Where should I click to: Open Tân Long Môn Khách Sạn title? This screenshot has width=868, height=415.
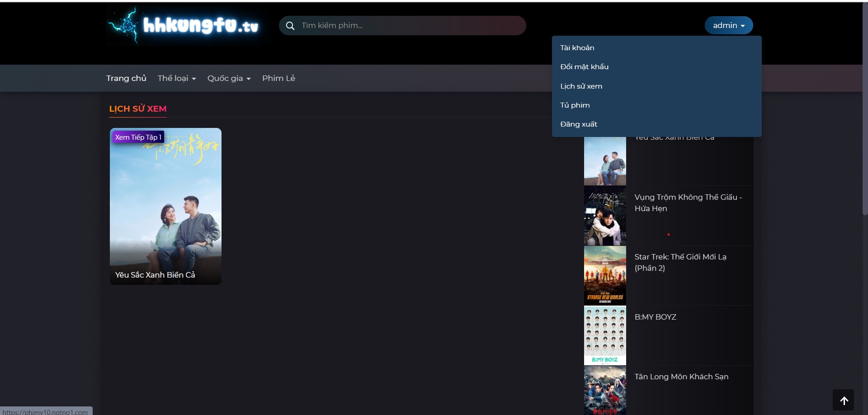(x=681, y=377)
